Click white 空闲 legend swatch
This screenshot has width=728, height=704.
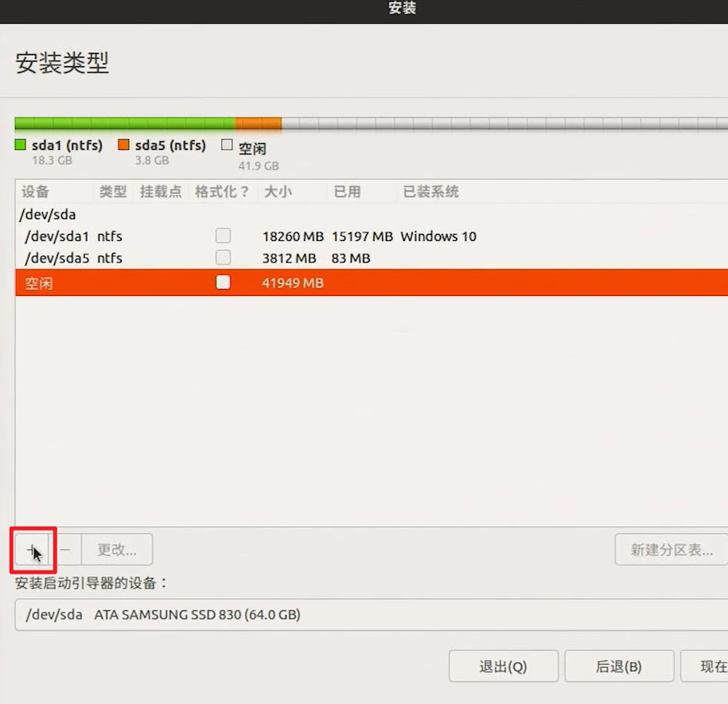pyautogui.click(x=227, y=145)
